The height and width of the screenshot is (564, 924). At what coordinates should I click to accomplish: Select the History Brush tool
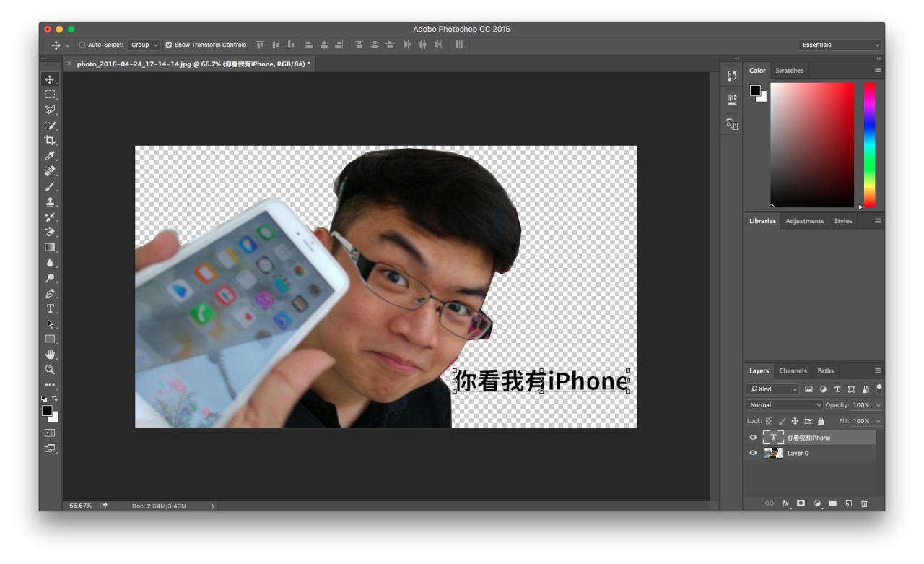(x=50, y=217)
